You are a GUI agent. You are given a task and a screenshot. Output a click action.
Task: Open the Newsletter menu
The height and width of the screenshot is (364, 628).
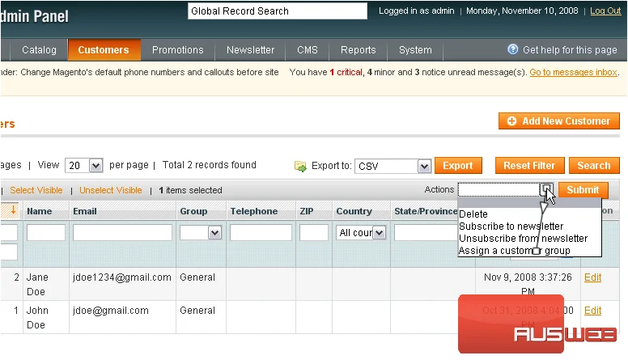click(x=250, y=50)
